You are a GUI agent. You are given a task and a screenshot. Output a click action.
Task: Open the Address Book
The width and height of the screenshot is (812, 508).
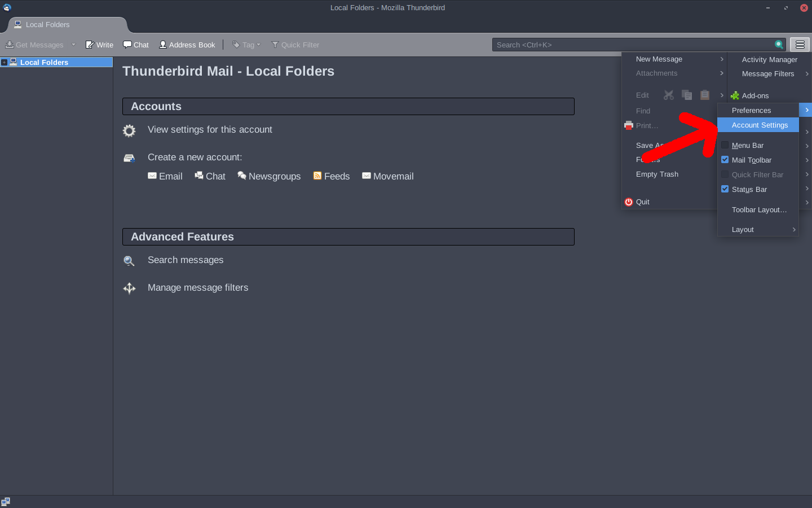coord(187,45)
